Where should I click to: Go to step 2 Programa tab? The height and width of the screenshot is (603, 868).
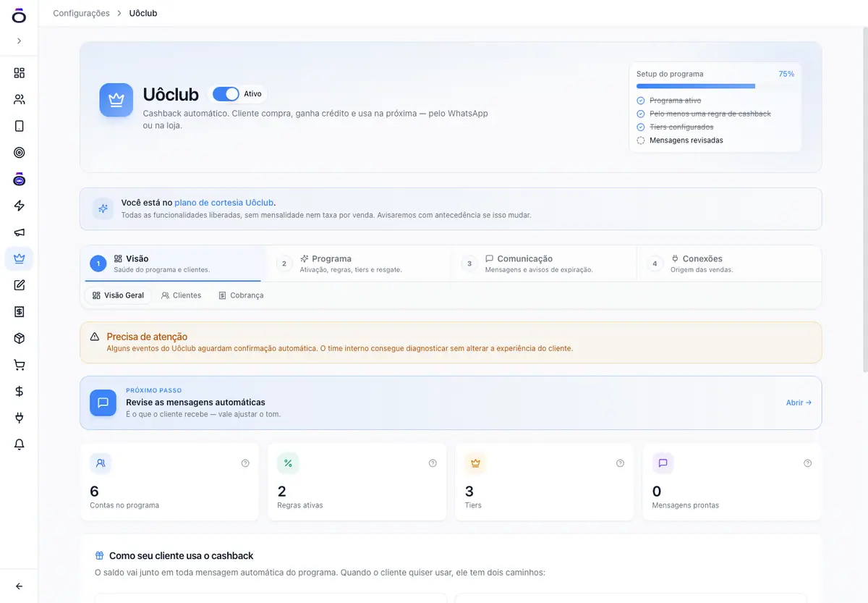358,263
